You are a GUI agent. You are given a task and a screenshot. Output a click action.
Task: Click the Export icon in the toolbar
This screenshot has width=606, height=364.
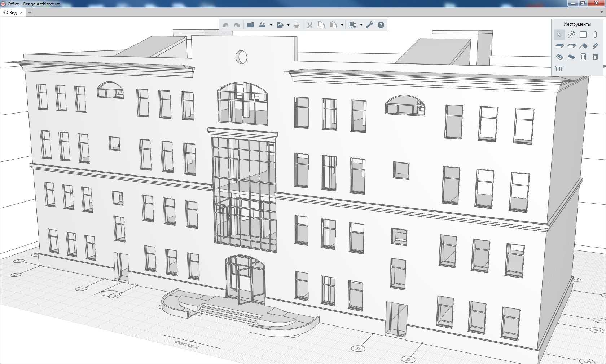pyautogui.click(x=280, y=25)
